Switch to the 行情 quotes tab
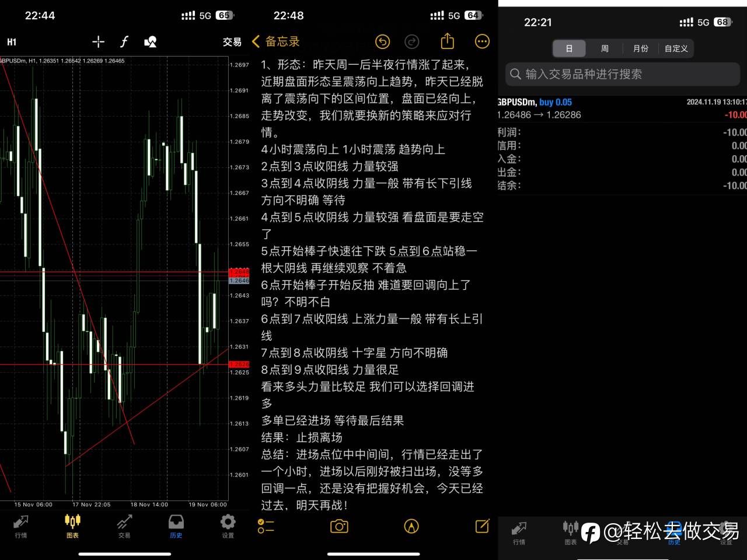The width and height of the screenshot is (747, 560). (21, 526)
